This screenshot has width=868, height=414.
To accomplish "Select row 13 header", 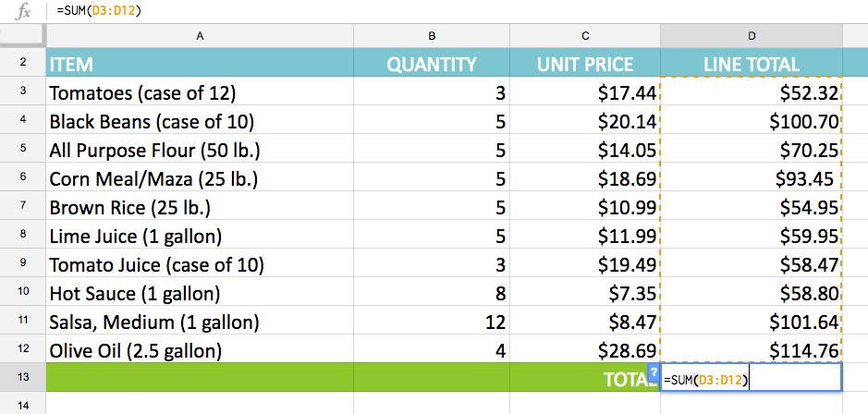I will (x=22, y=377).
